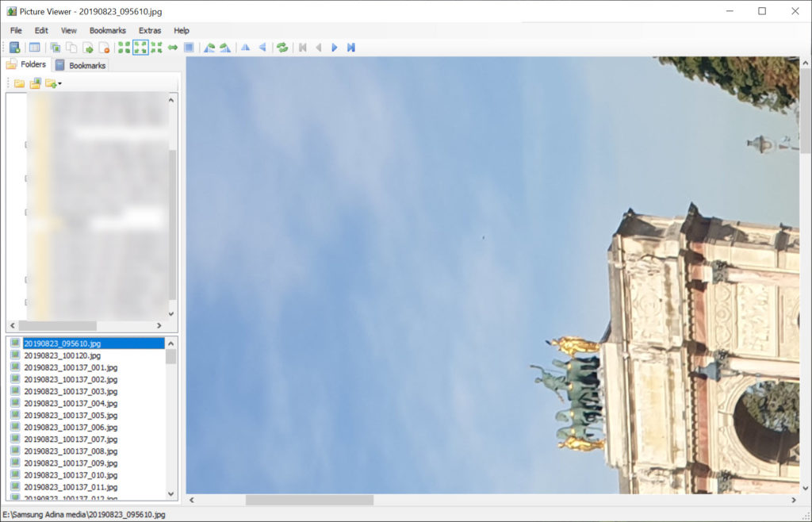
Task: Jump to the last image
Action: 350,47
